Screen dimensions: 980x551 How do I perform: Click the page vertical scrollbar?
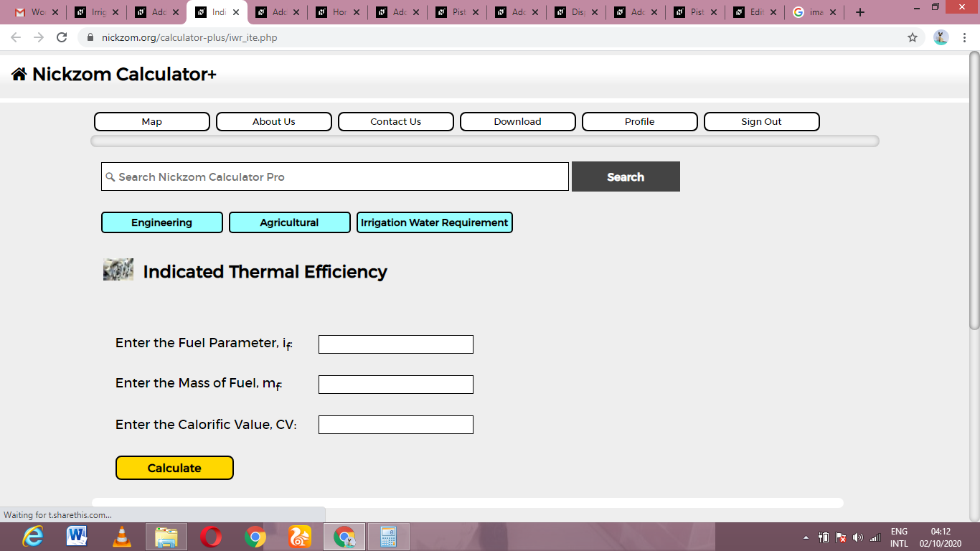tap(974, 190)
